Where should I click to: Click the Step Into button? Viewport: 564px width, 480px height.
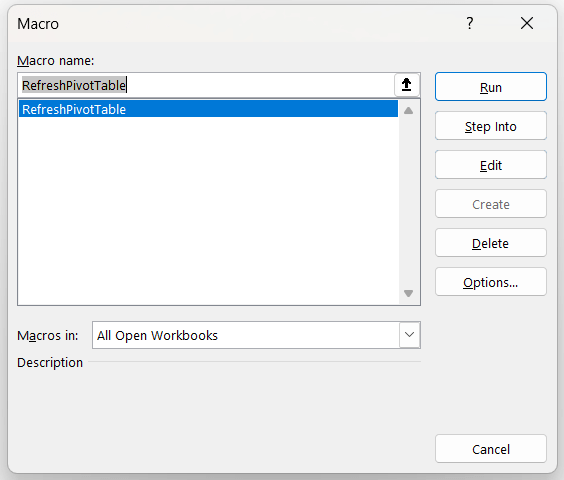coord(491,126)
